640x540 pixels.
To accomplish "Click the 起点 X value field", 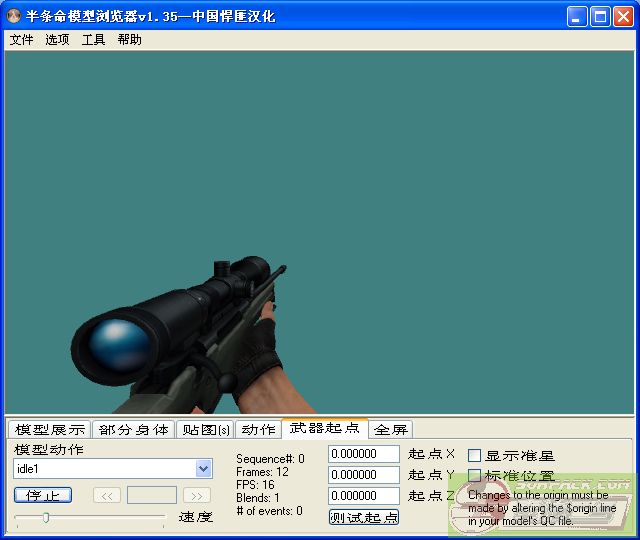I will (364, 454).
